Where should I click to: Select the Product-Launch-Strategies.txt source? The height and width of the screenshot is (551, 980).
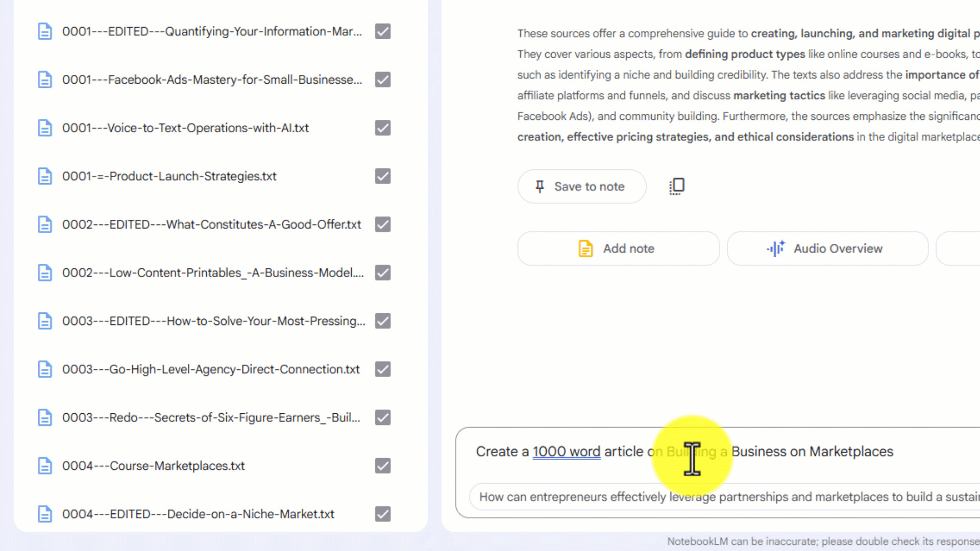tap(169, 177)
